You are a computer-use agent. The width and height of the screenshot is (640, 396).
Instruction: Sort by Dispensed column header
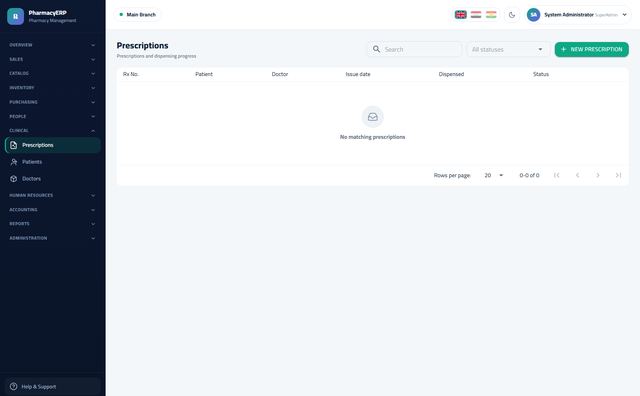coord(451,74)
